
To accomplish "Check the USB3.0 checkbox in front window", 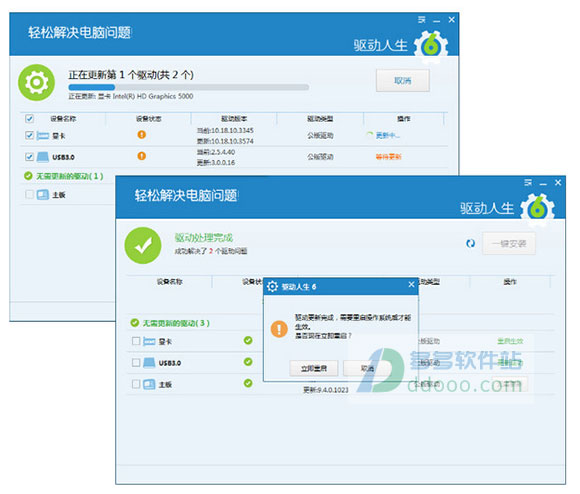I will [x=136, y=363].
